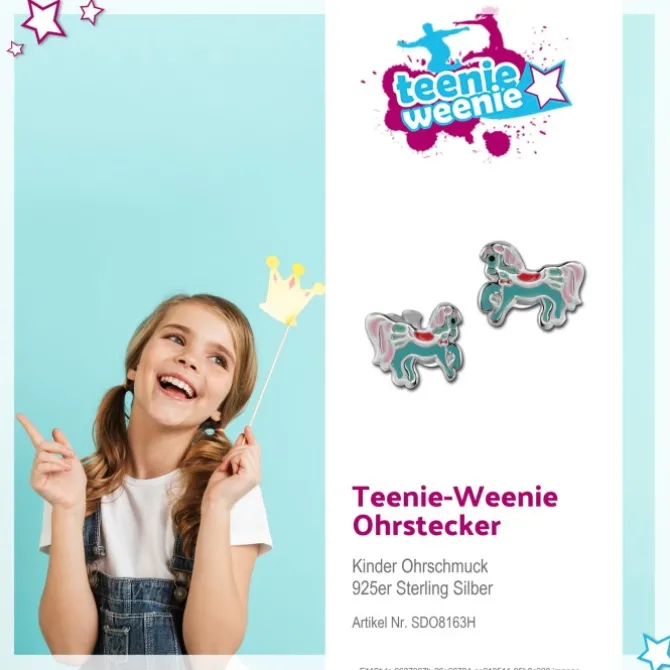The width and height of the screenshot is (670, 670).
Task: Click the Artikel Nr. SDO8163H label
Action: tap(414, 623)
